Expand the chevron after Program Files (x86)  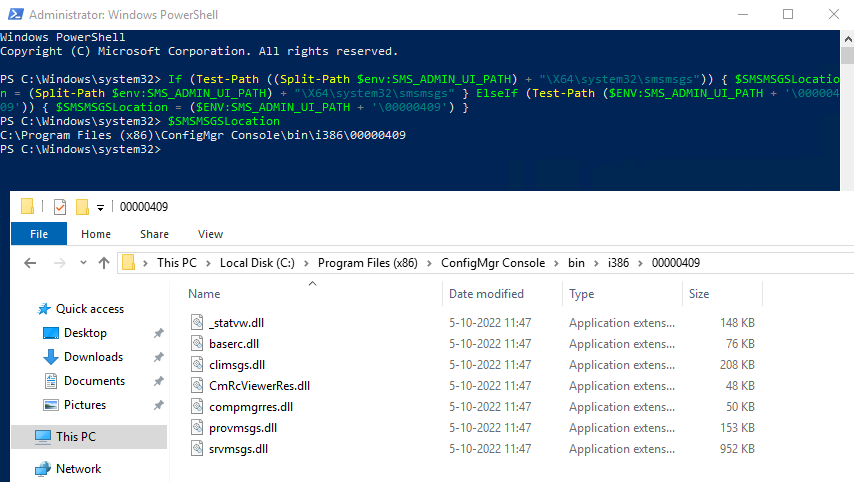tap(429, 263)
